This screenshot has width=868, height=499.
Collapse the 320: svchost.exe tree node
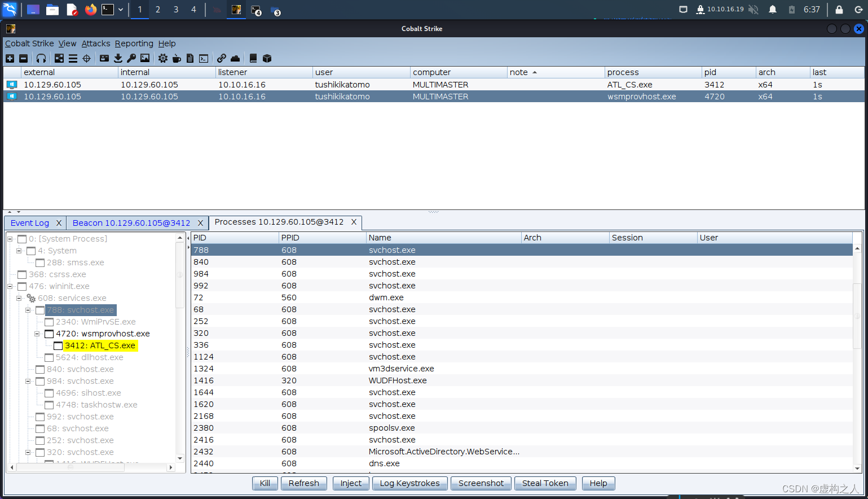28,452
